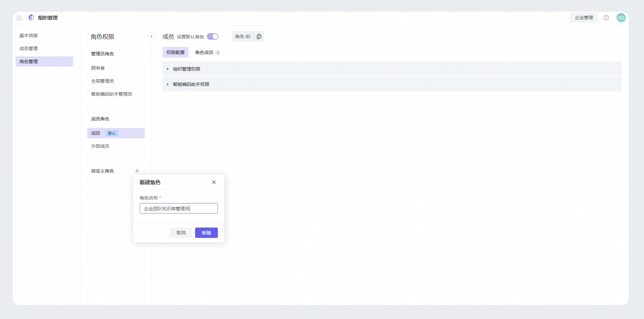Select the 权限配置 tab
The height and width of the screenshot is (319, 644).
175,52
